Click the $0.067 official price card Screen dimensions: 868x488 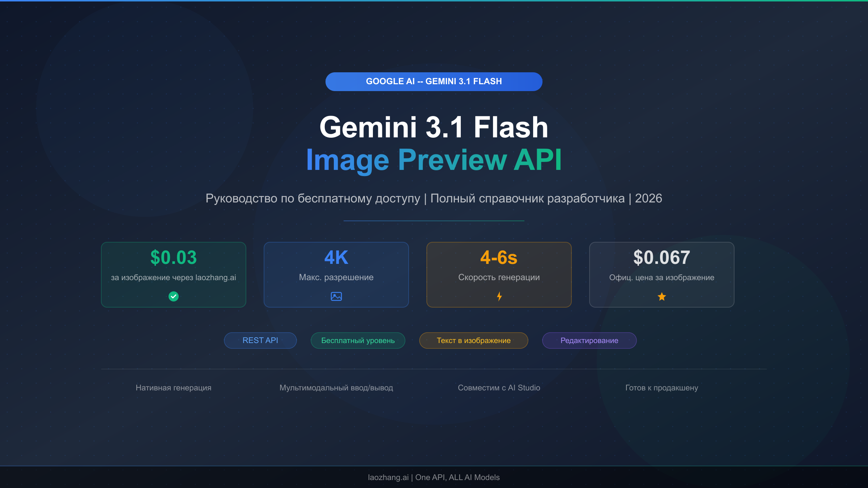coord(661,275)
